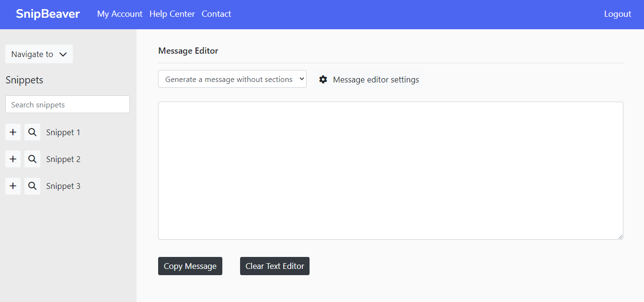Viewport: 644px width, 302px height.
Task: Clear the editor with Clear Text Editor
Action: (275, 266)
